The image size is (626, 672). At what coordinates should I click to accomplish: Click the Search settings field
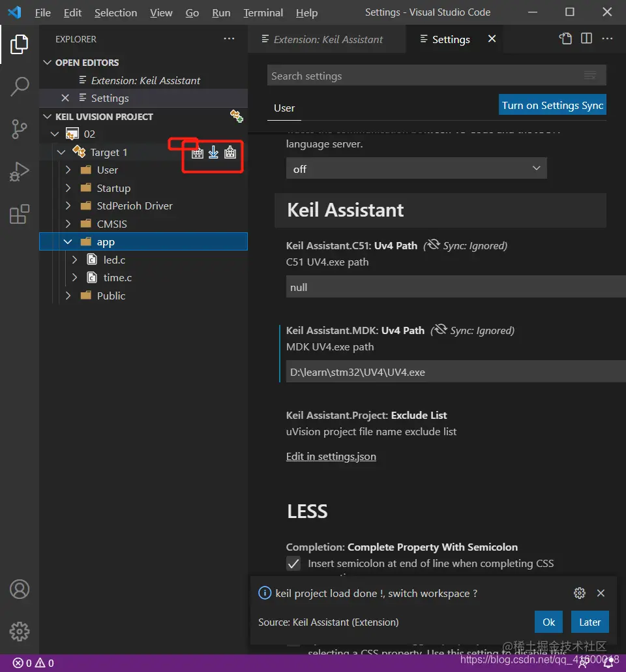click(436, 76)
